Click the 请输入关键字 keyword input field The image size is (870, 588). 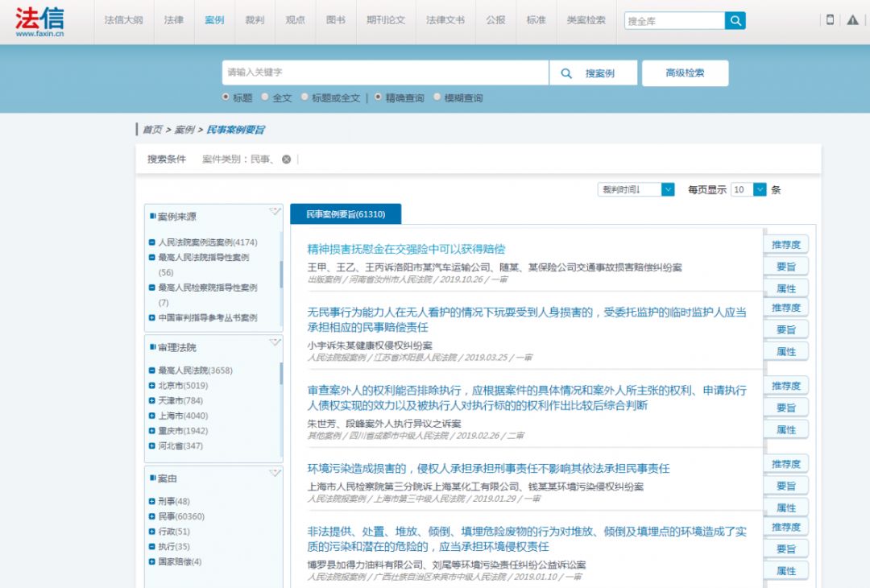point(385,72)
